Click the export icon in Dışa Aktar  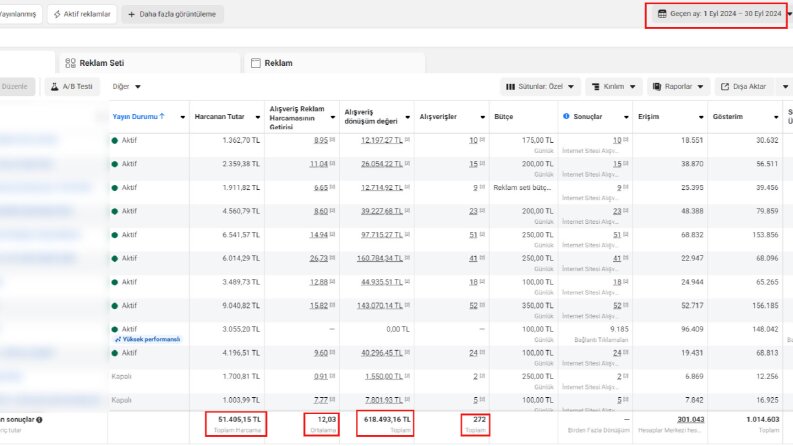[725, 86]
